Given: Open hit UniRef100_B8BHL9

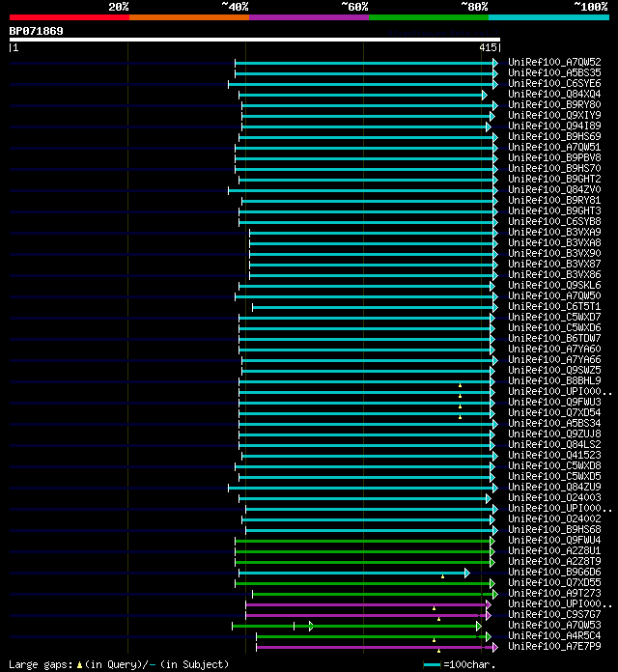Looking at the screenshot, I should (x=554, y=381).
